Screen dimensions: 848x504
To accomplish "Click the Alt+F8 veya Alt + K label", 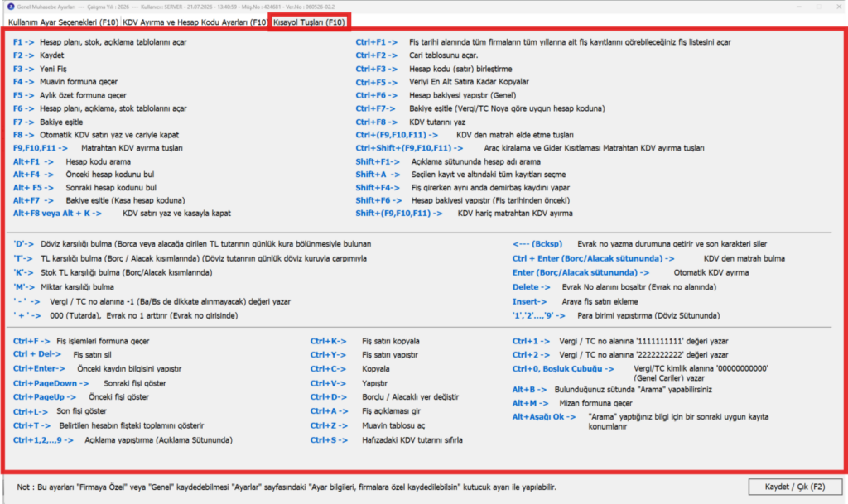I will (57, 214).
